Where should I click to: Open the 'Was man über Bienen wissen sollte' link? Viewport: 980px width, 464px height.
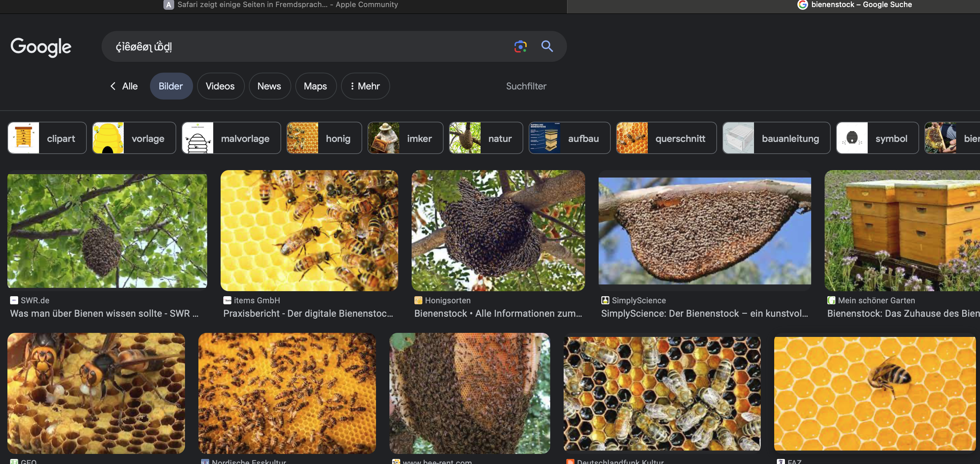104,313
